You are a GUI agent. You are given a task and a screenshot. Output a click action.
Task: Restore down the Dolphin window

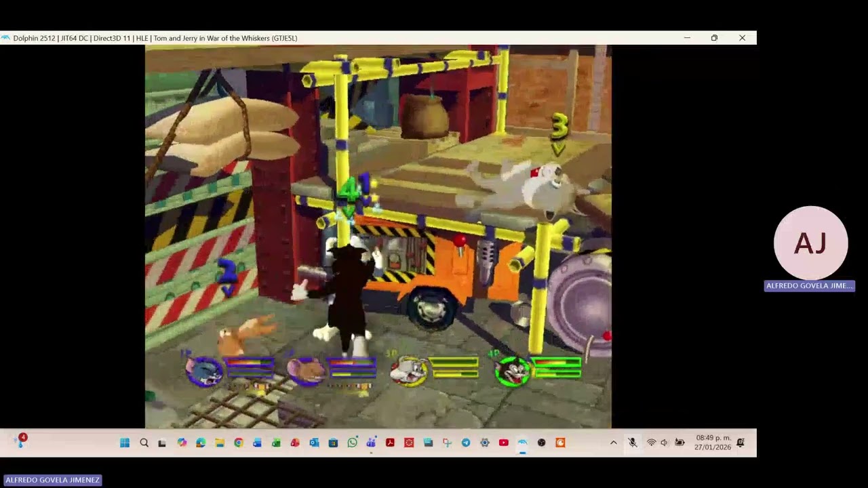[x=714, y=38]
